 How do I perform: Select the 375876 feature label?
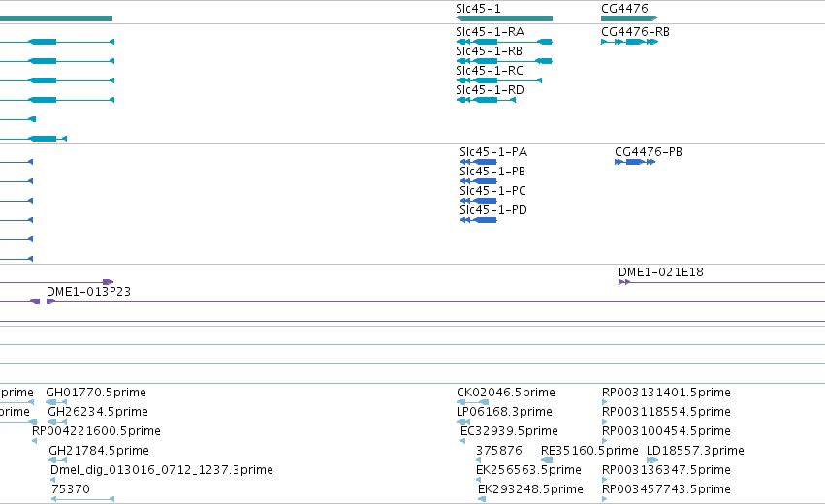pyautogui.click(x=499, y=451)
